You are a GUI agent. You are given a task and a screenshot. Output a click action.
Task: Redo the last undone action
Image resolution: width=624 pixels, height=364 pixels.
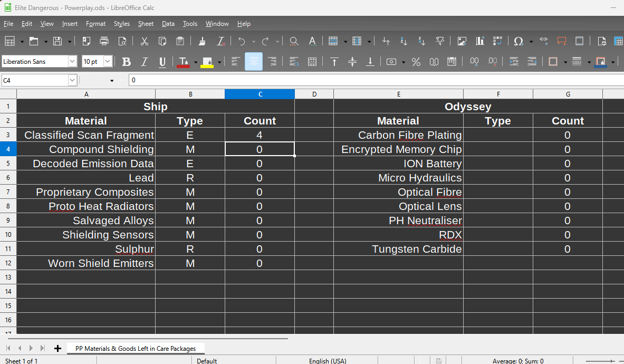265,41
